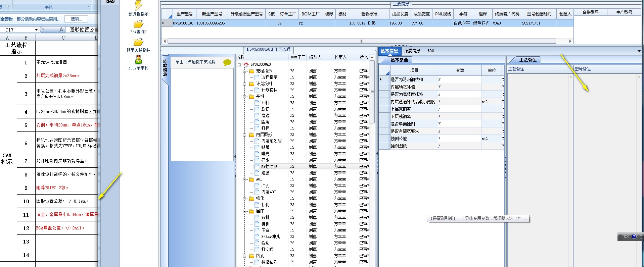Collapse the 流程指示 folder node
The width and height of the screenshot is (644, 267).
click(245, 71)
